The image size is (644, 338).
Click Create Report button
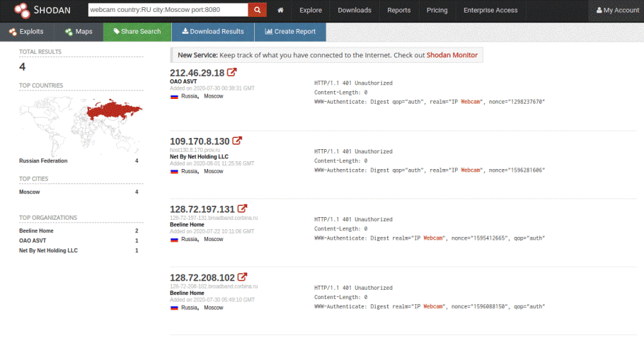[x=290, y=32]
